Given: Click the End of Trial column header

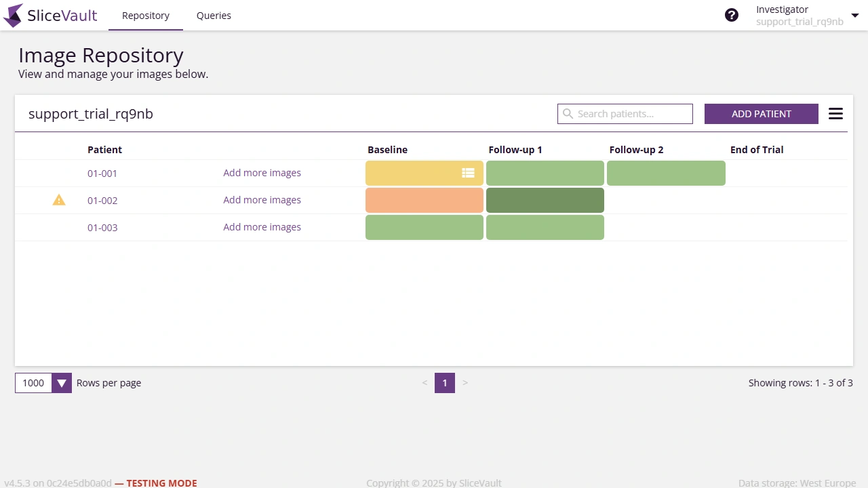Looking at the screenshot, I should tap(757, 150).
